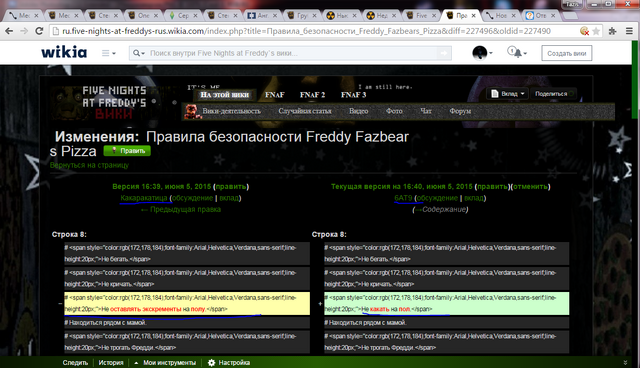Open the user avatar account menu
This screenshot has width=640, height=368.
[482, 53]
